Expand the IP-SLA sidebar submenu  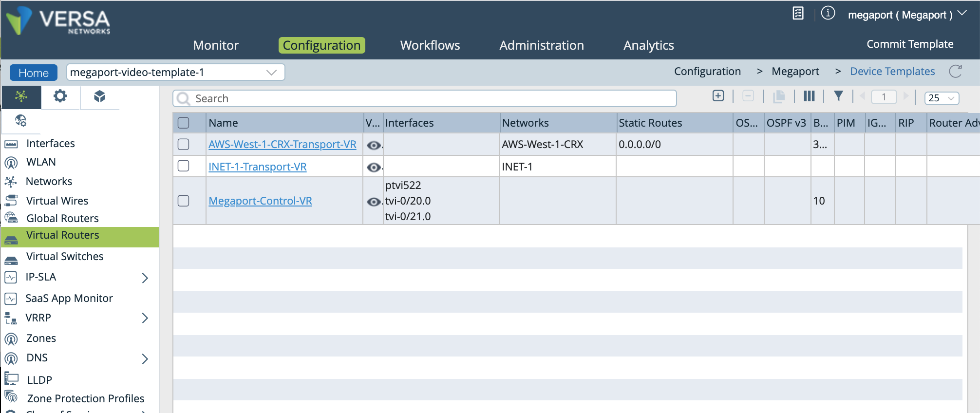point(145,278)
